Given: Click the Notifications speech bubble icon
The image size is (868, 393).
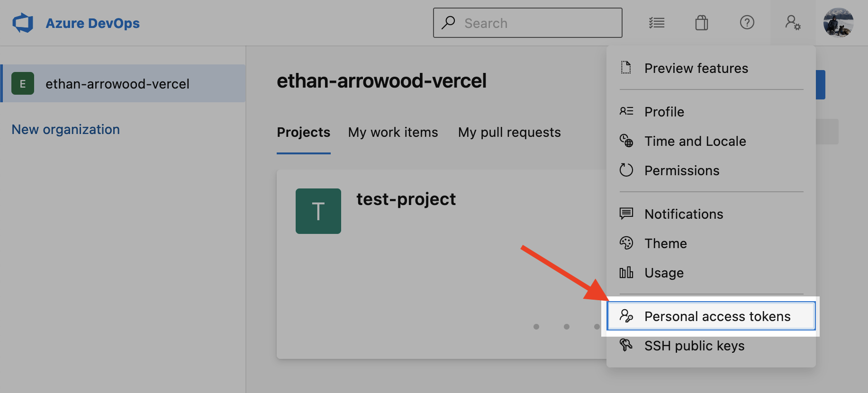Looking at the screenshot, I should [626, 214].
